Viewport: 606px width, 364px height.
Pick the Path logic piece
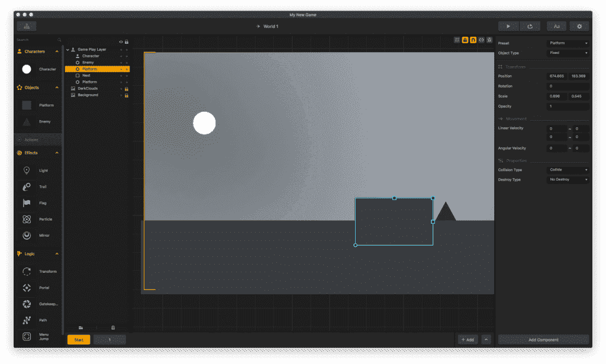[27, 320]
